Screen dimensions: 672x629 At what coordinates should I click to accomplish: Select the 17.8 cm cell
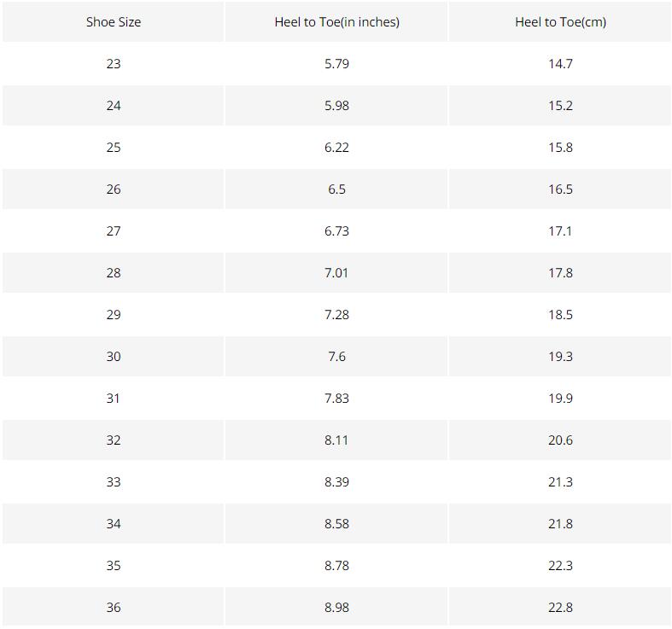[x=560, y=273]
